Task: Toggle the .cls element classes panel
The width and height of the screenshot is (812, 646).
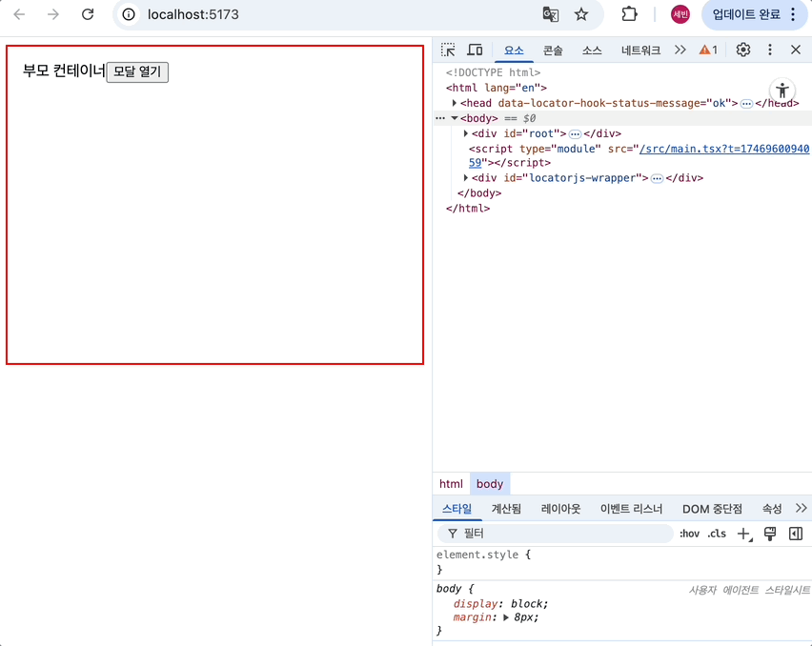Action: (x=717, y=534)
